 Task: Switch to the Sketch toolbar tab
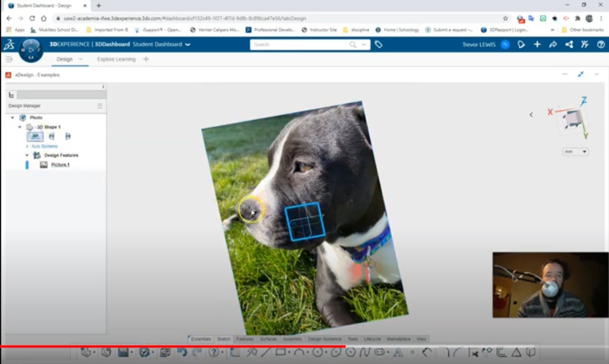(x=224, y=339)
